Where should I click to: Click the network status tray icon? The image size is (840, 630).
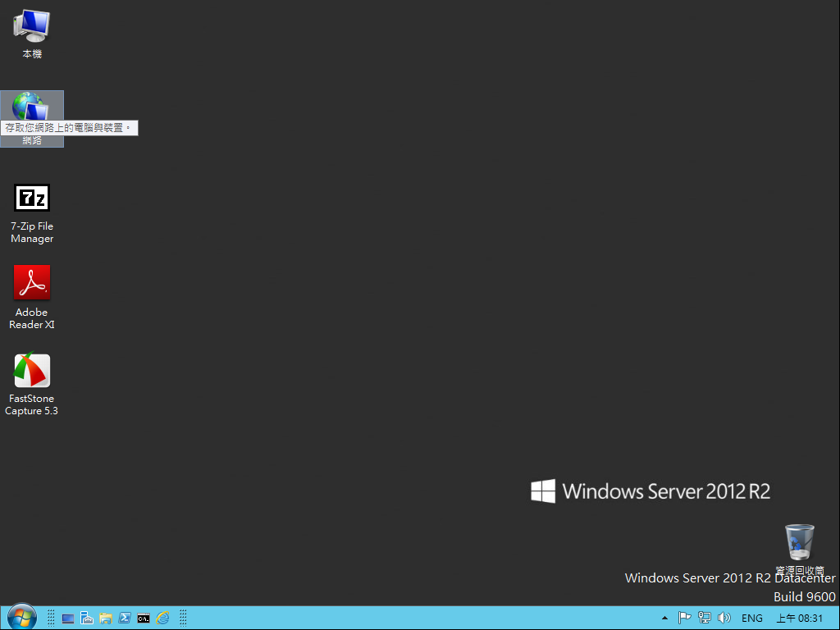[705, 619]
